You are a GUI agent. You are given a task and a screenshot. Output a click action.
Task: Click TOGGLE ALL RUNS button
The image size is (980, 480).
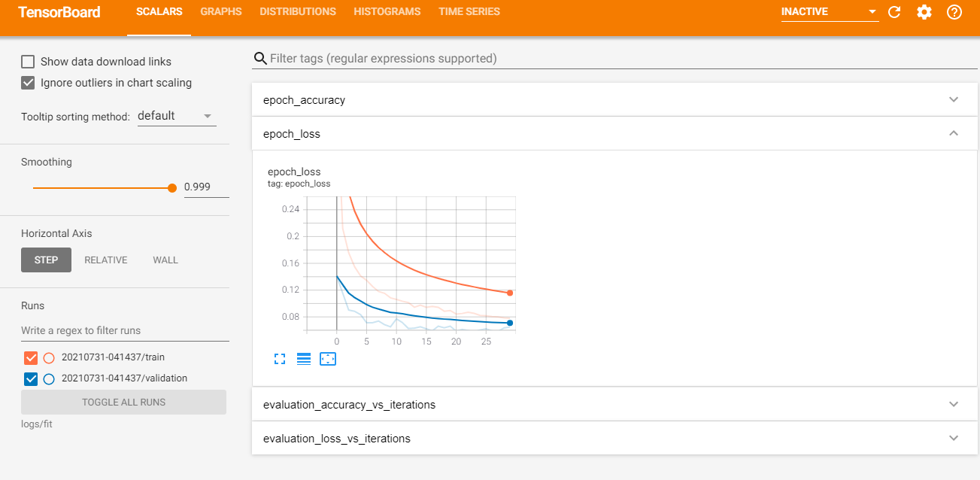(x=123, y=402)
